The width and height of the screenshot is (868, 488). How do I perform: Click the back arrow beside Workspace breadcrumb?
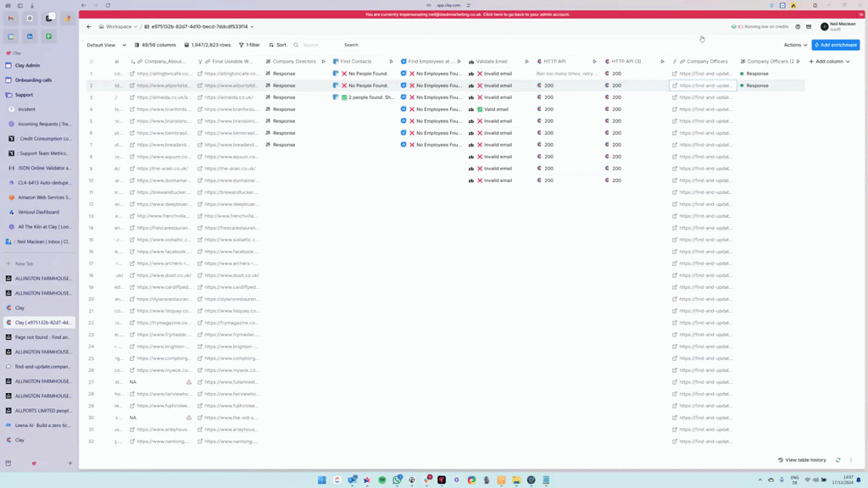tap(89, 27)
